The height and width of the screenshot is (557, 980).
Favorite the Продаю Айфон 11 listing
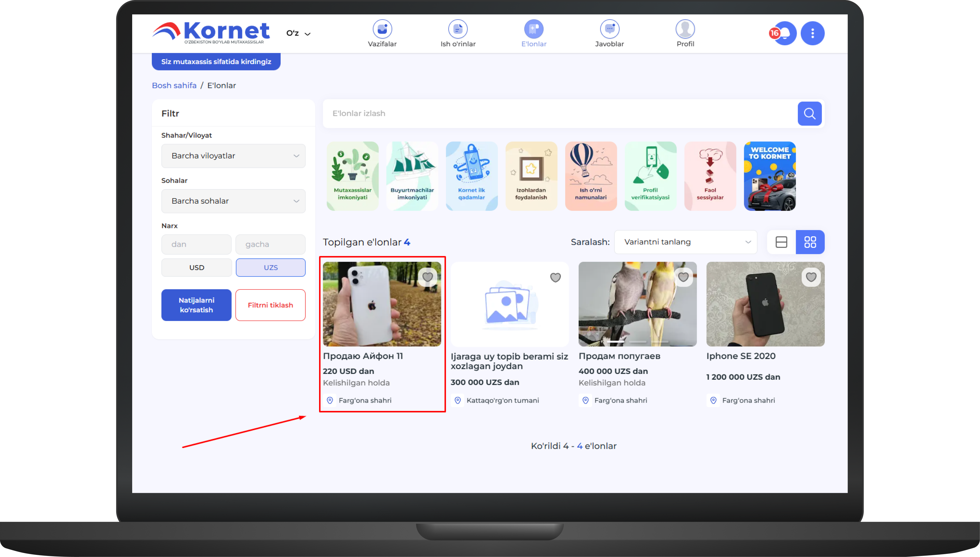(x=427, y=277)
